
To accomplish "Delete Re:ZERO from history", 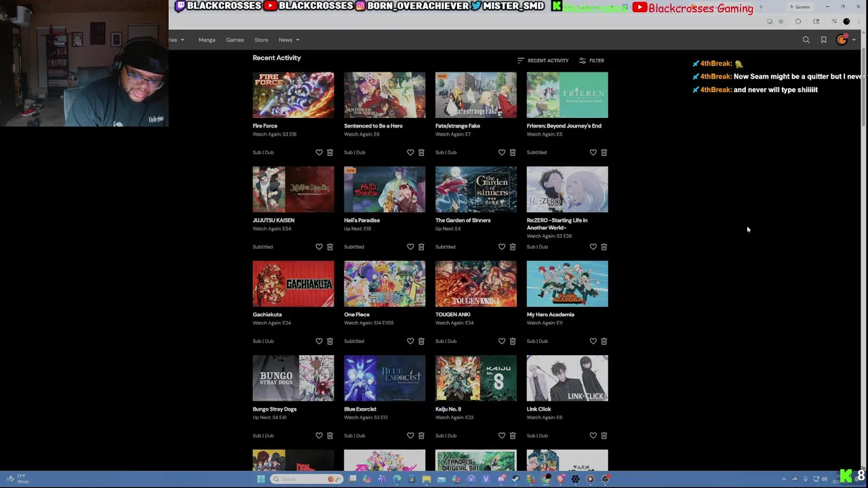I will [x=604, y=247].
